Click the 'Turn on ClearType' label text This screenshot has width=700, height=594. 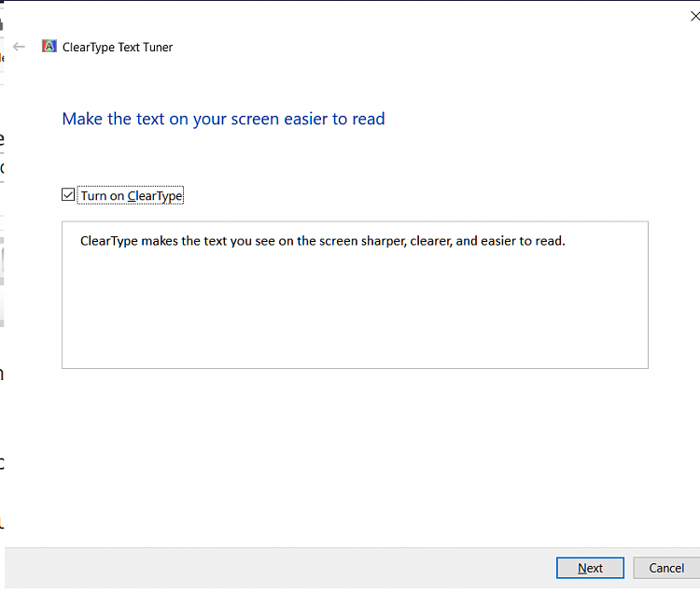pos(132,195)
